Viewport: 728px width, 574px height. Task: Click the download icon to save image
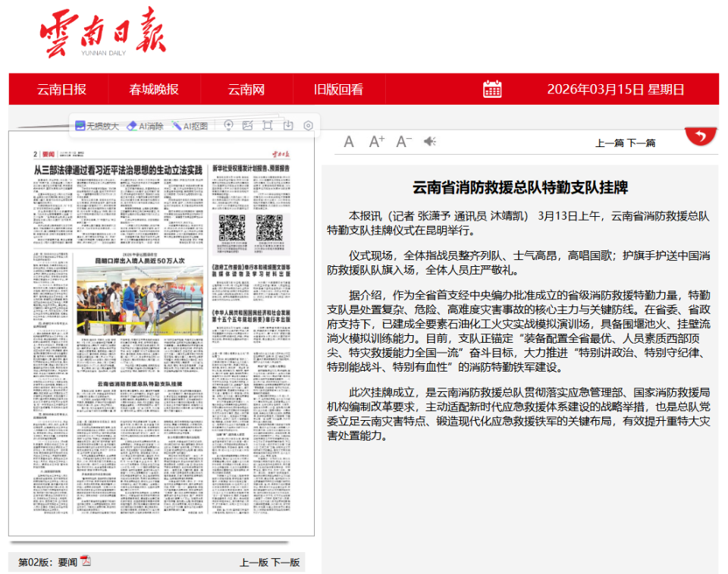pos(287,125)
